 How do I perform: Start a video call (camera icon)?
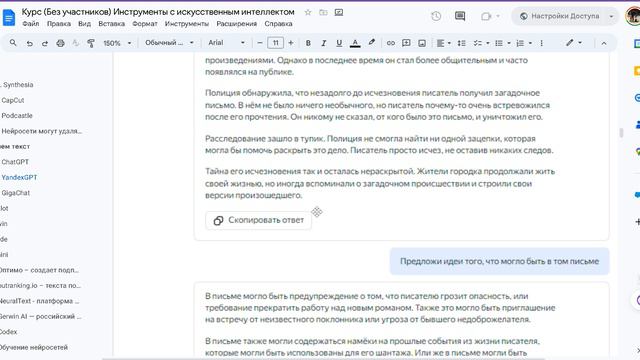486,16
